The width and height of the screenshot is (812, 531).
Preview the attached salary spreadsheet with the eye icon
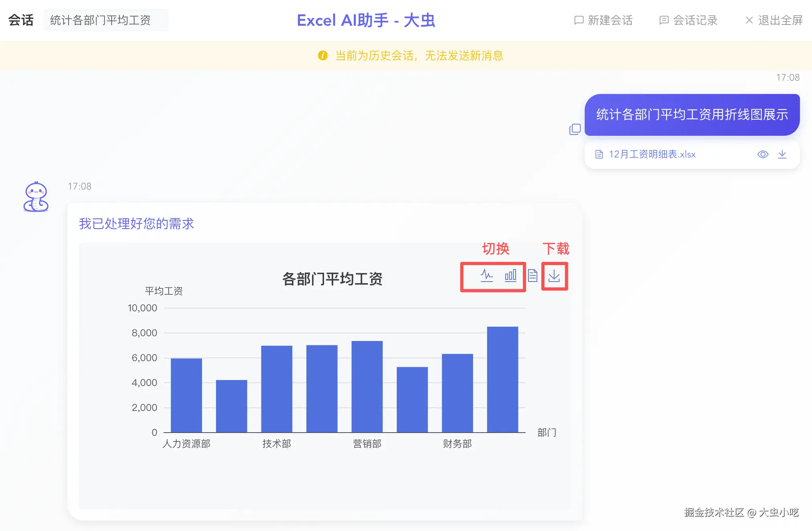763,154
